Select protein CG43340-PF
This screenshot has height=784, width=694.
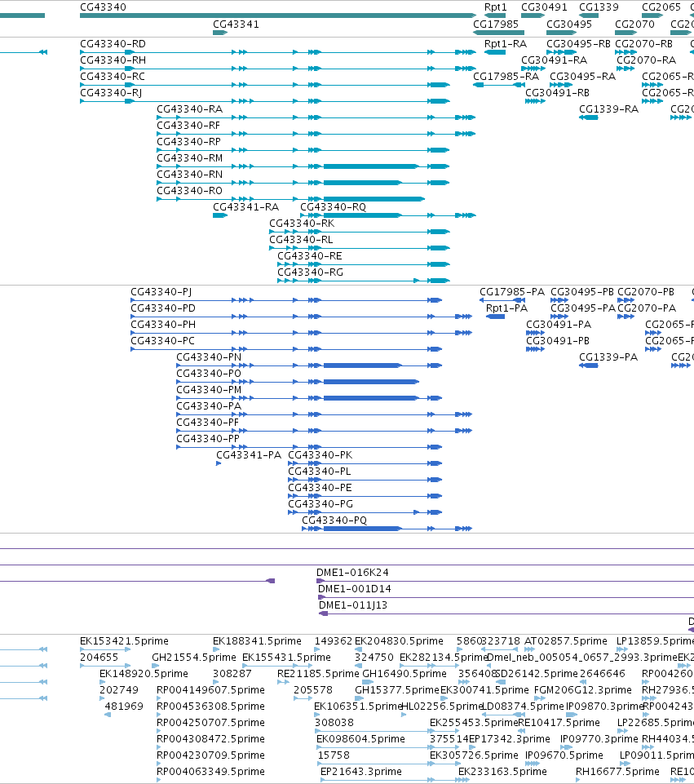point(207,423)
